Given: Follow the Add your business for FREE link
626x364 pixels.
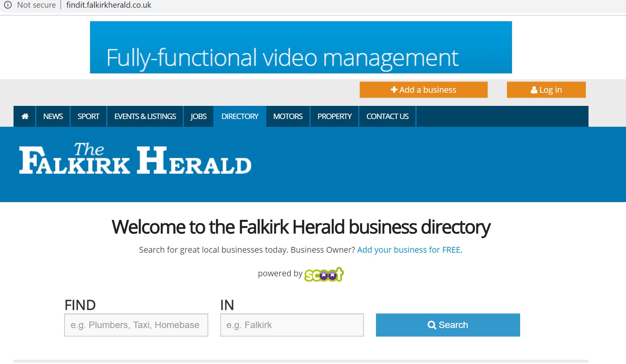Looking at the screenshot, I should coord(410,250).
